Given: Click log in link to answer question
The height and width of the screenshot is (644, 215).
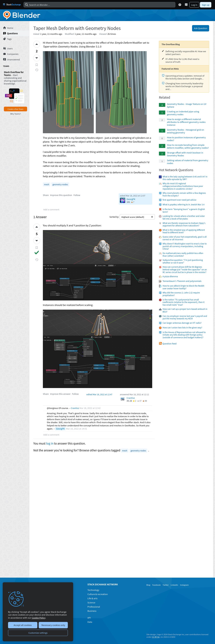Looking at the screenshot, I should coord(50,444).
